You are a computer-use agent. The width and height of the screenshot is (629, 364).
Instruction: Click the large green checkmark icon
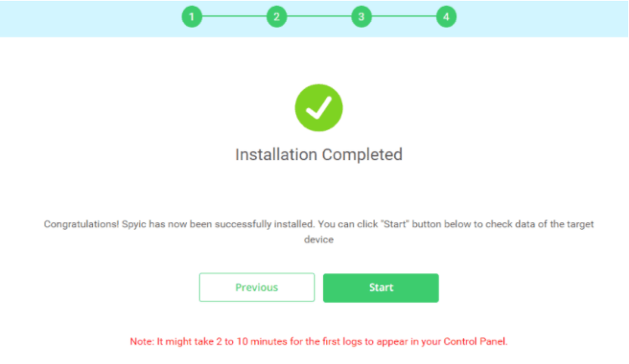(x=319, y=107)
